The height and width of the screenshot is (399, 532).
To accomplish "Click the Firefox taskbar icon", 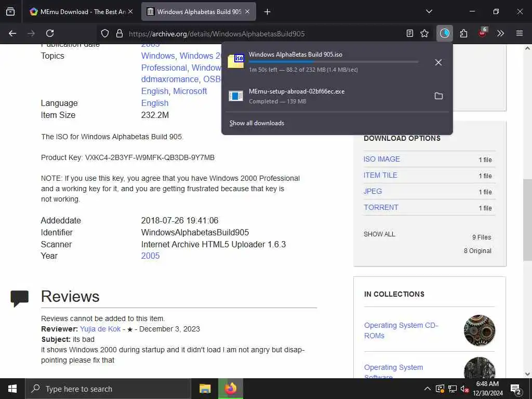I will tap(230, 389).
